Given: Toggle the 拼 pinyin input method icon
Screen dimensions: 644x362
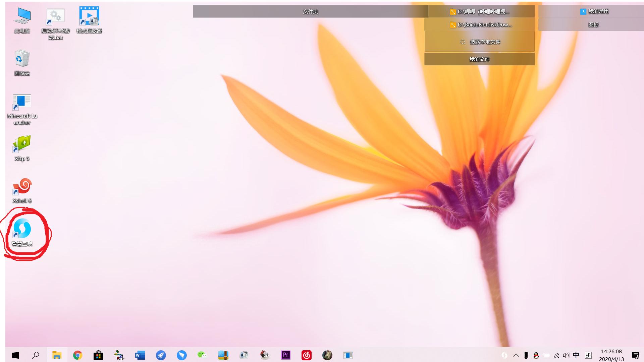Looking at the screenshot, I should 588,355.
